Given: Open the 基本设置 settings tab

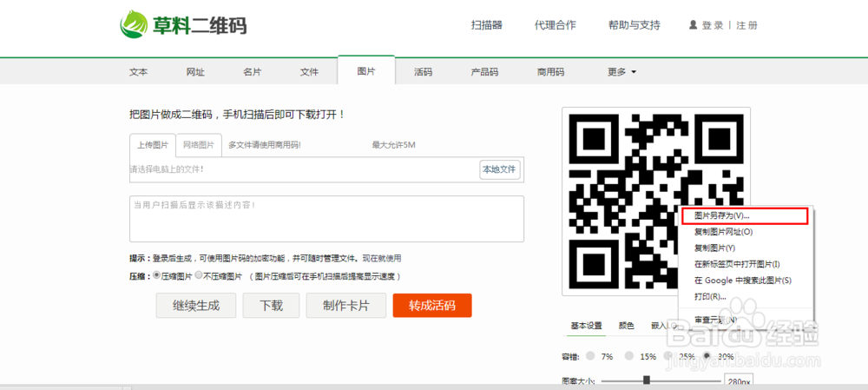Looking at the screenshot, I should click(586, 325).
